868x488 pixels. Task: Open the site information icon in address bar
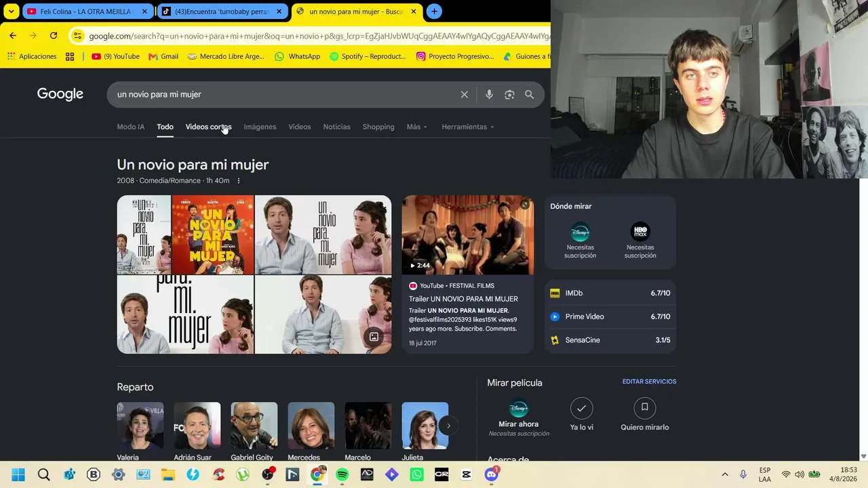pos(77,36)
